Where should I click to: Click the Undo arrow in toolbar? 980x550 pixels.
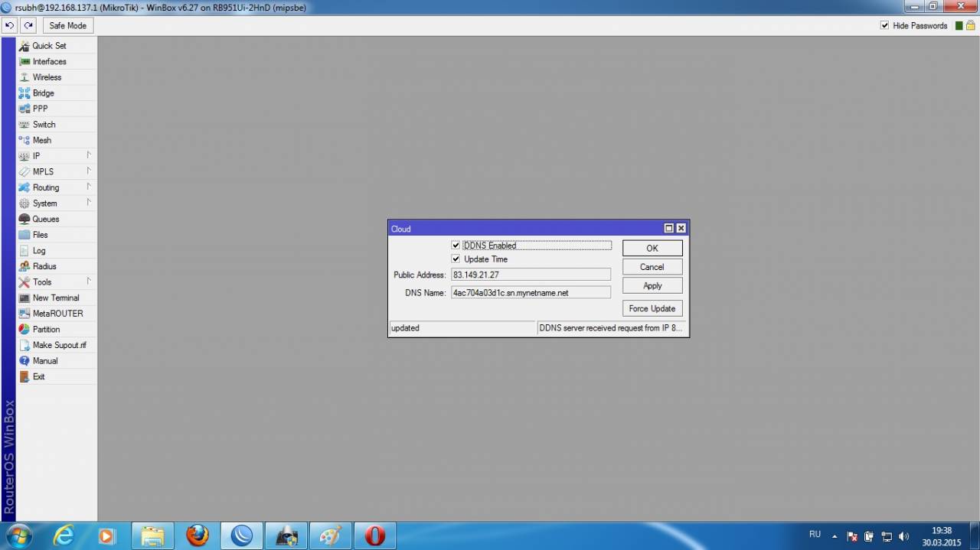click(x=10, y=25)
